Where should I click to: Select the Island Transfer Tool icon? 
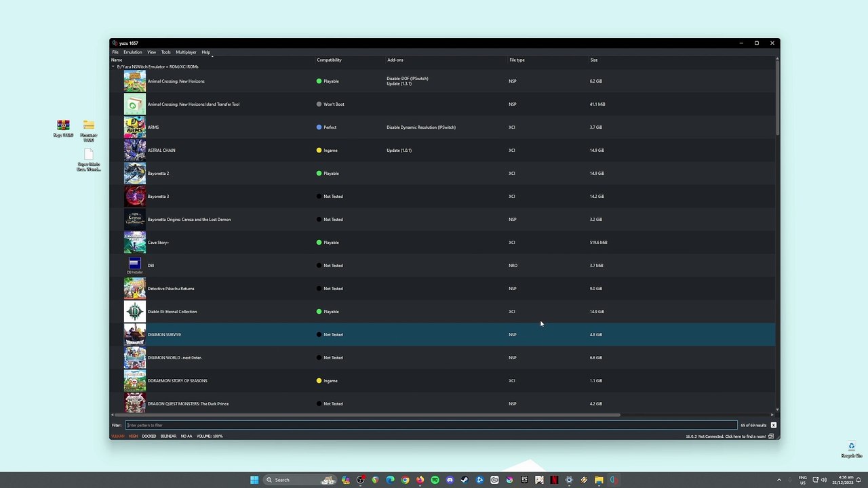134,104
